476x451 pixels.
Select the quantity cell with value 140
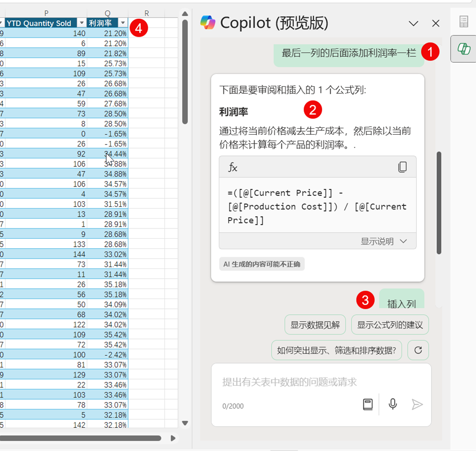coord(46,34)
